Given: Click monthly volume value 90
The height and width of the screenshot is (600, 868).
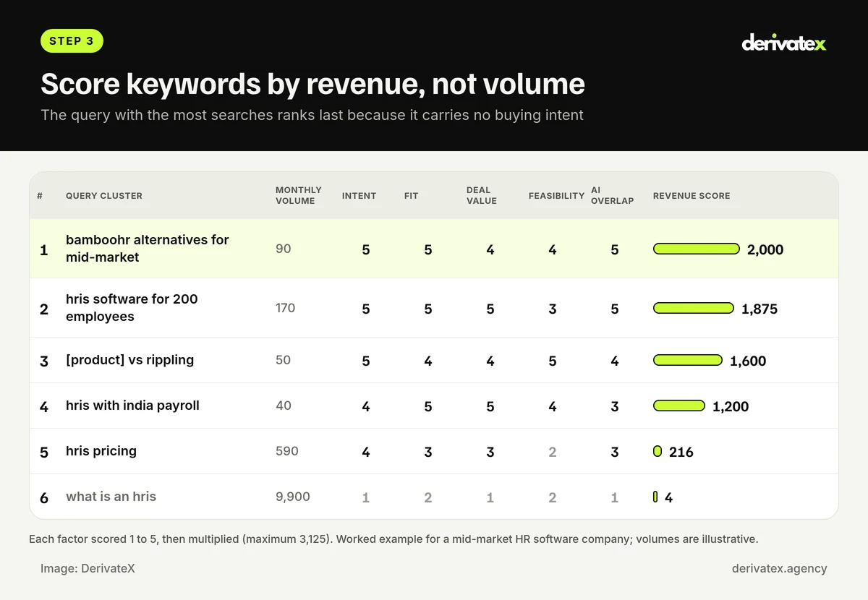Looking at the screenshot, I should tap(284, 249).
